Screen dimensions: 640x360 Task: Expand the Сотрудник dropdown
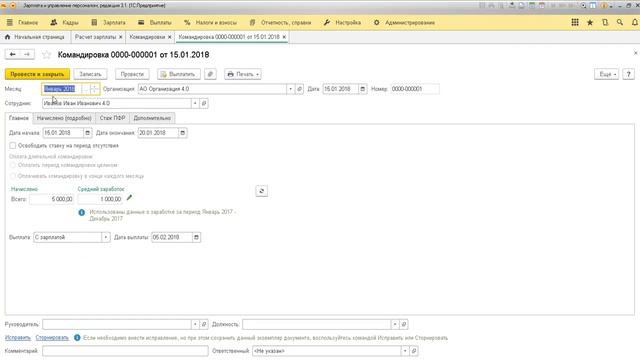coord(195,103)
